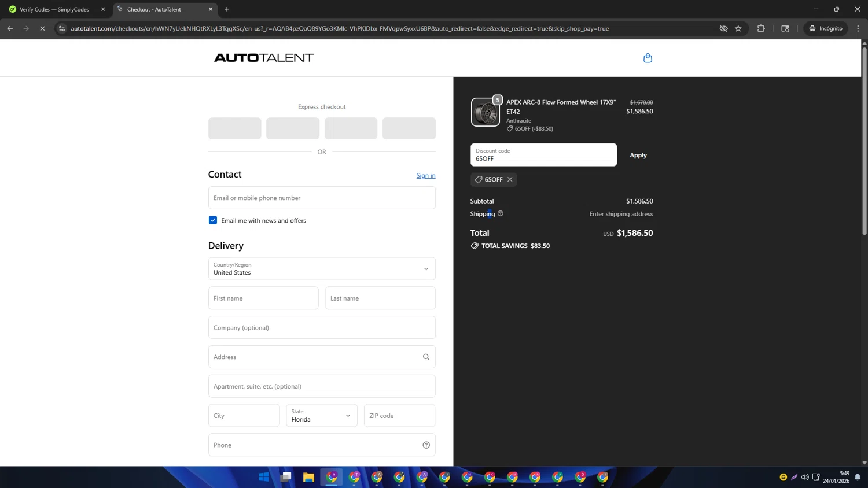Bookmark this page with the star icon
Viewport: 868px width, 488px height.
click(738, 28)
